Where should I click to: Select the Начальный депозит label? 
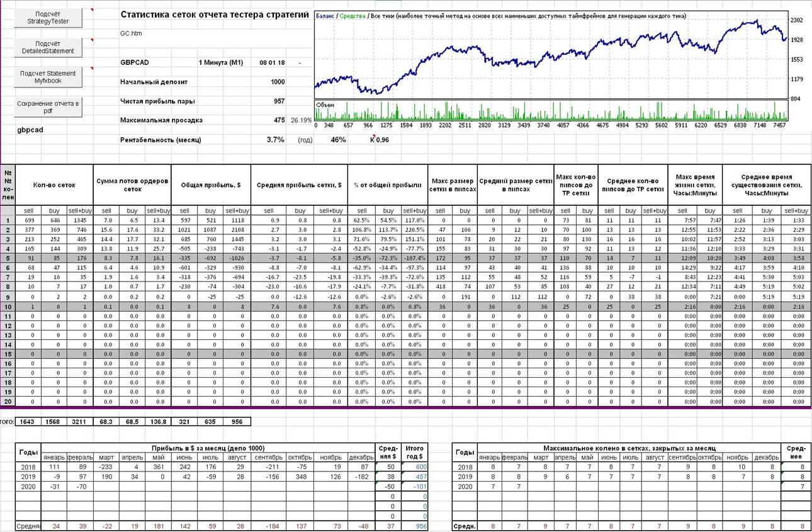coord(154,82)
